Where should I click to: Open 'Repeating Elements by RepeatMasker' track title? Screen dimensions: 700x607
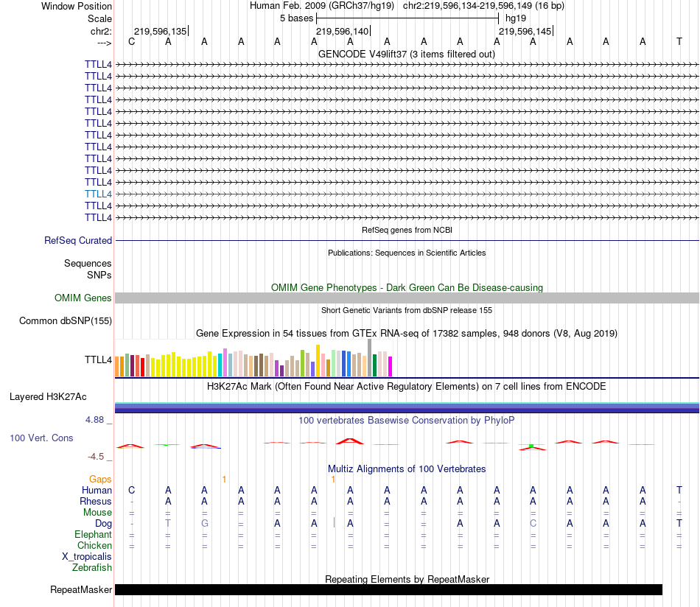[407, 579]
